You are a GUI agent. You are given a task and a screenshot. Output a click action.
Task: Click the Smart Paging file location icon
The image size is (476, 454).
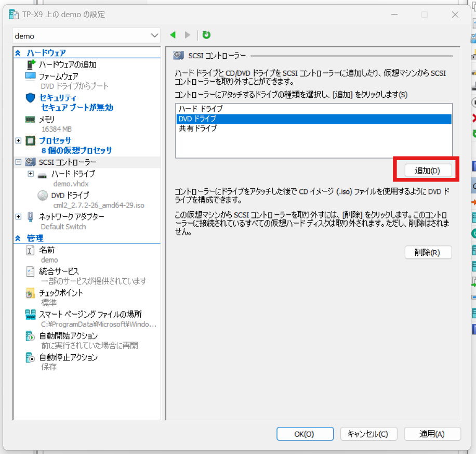point(30,315)
